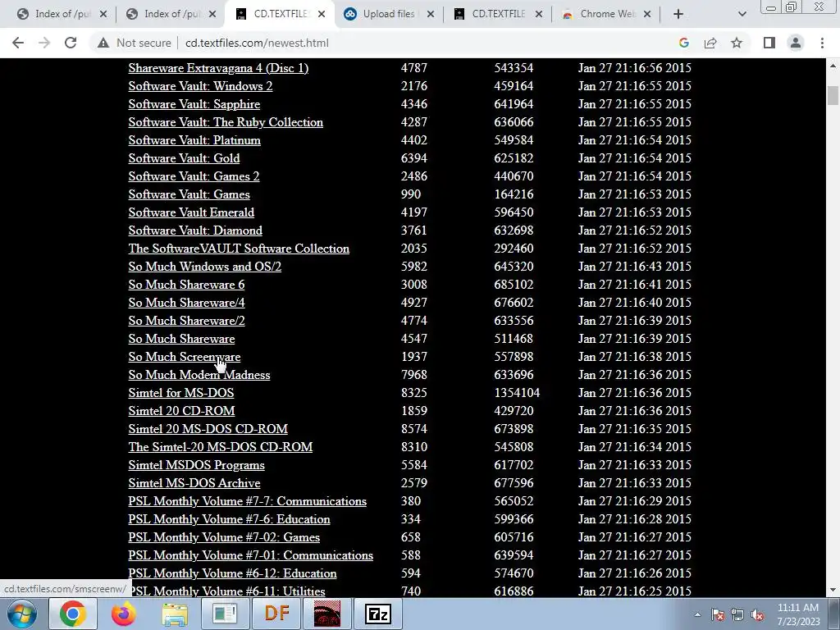Viewport: 840px width, 630px height.
Task: Launch Firefox from the taskbar
Action: pyautogui.click(x=124, y=614)
